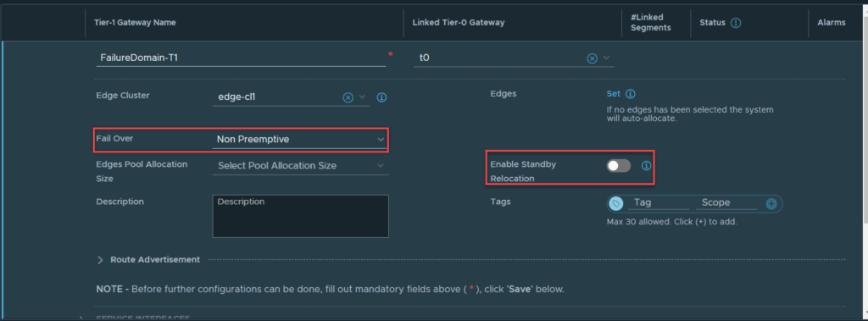868x321 pixels.
Task: Click the Linked Tier-0 Gateway column header
Action: (459, 23)
